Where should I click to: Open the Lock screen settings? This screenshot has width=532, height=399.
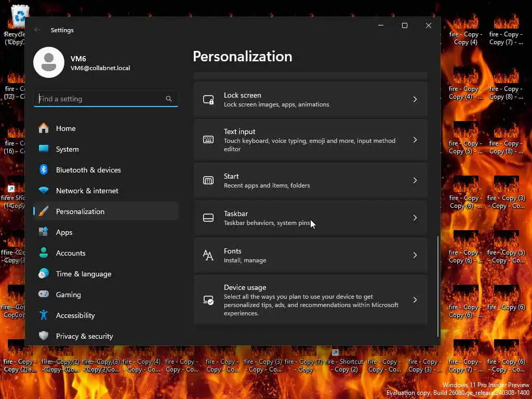pos(311,99)
